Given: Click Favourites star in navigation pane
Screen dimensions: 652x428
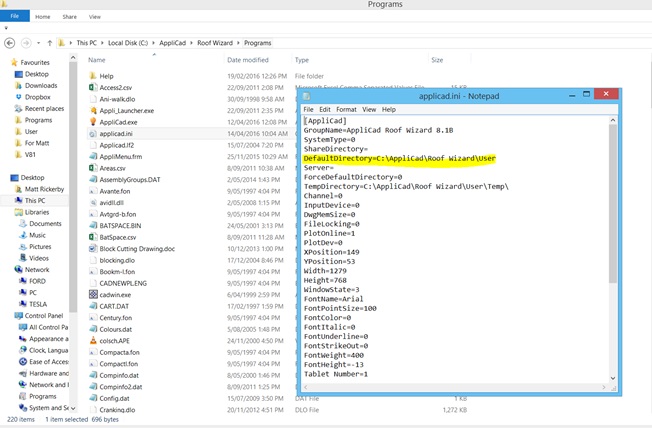Looking at the screenshot, I should [14, 62].
